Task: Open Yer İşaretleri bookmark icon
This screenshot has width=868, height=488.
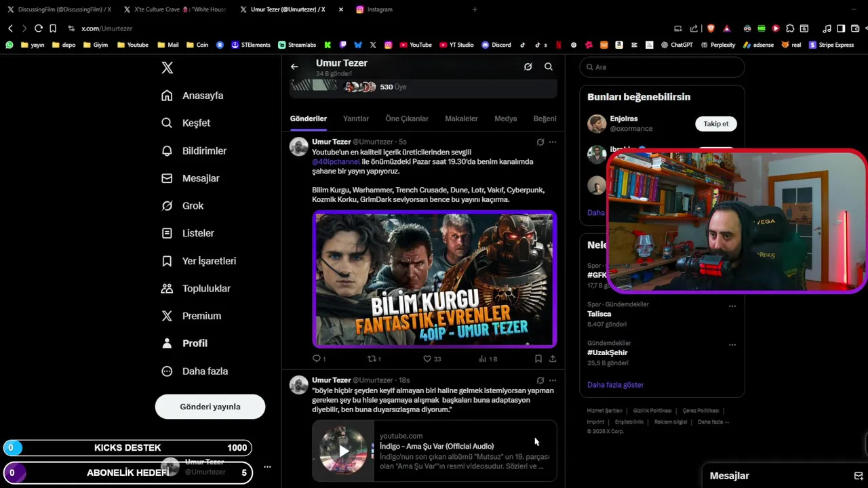Action: (167, 261)
